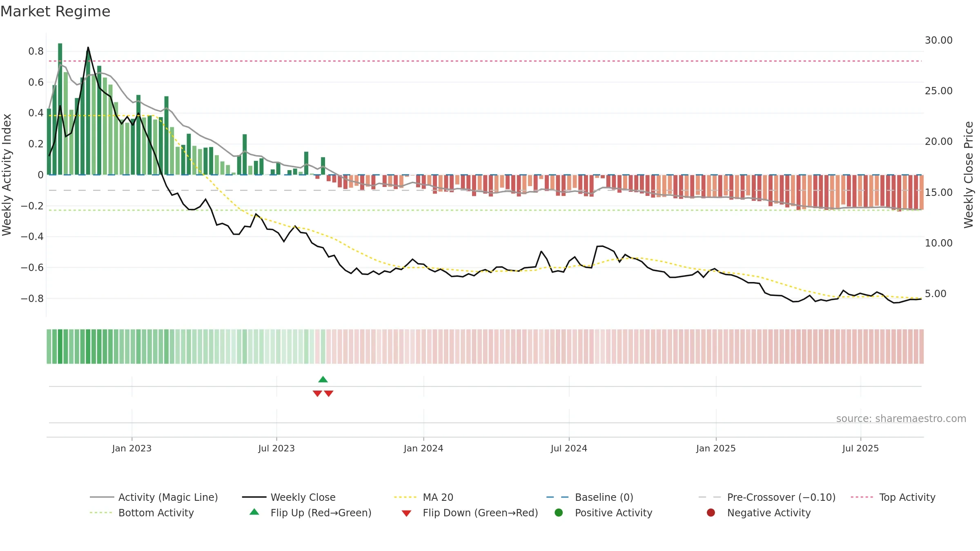Screen dimensions: 980x551
Task: Click the −0.8 activity axis value
Action: pyautogui.click(x=32, y=299)
